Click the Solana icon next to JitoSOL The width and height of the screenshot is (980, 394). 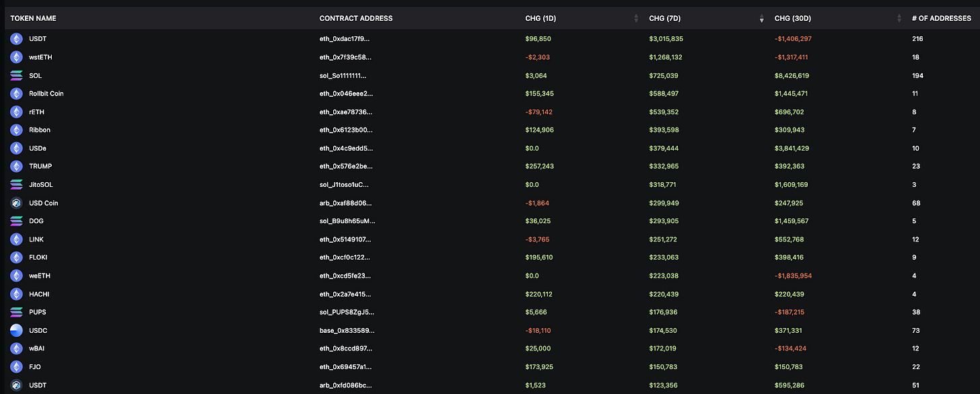pyautogui.click(x=16, y=184)
